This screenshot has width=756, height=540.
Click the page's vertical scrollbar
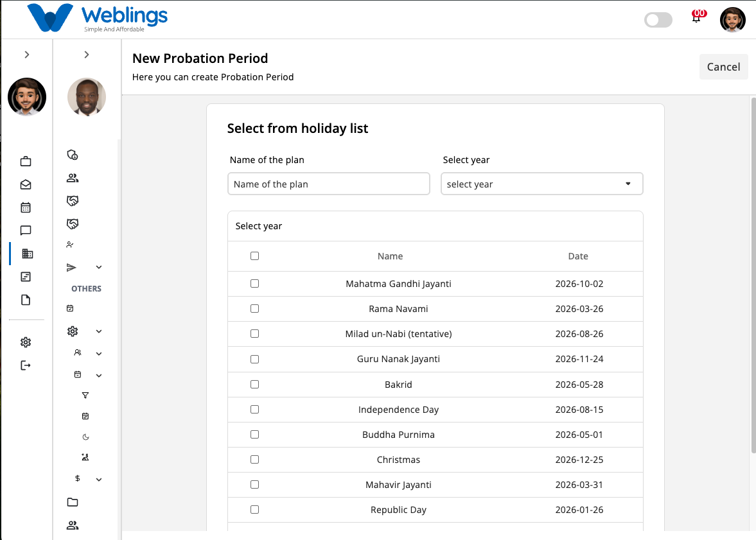coord(753,275)
